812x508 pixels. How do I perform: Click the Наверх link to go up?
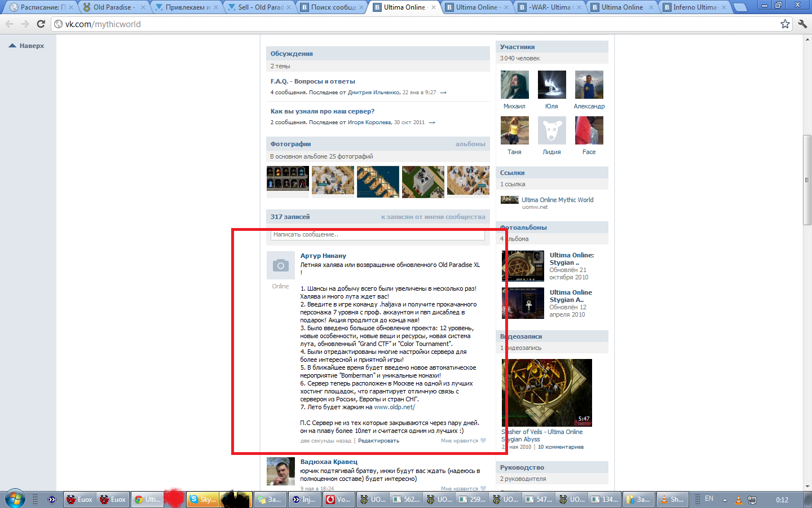click(27, 46)
